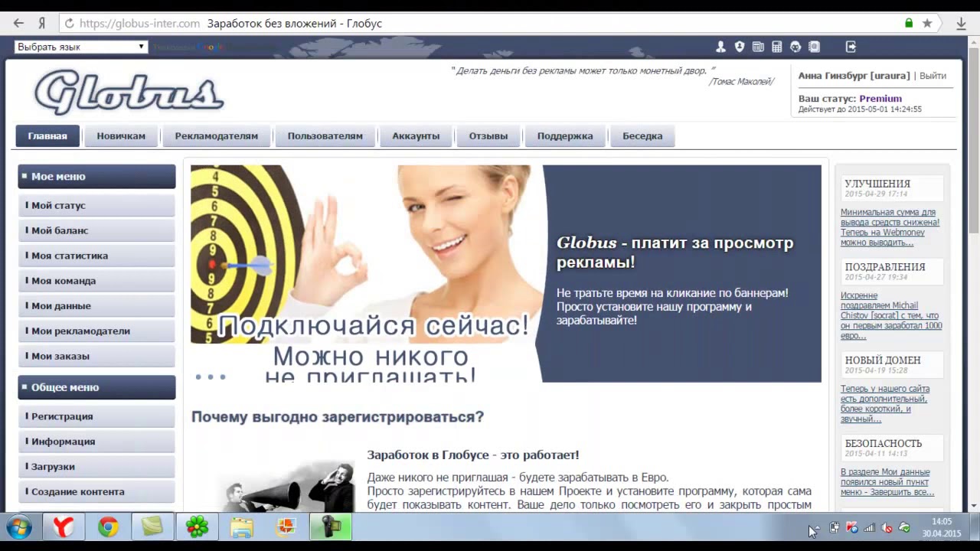The image size is (980, 551).
Task: Click the banner slider pagination dots
Action: 211,377
